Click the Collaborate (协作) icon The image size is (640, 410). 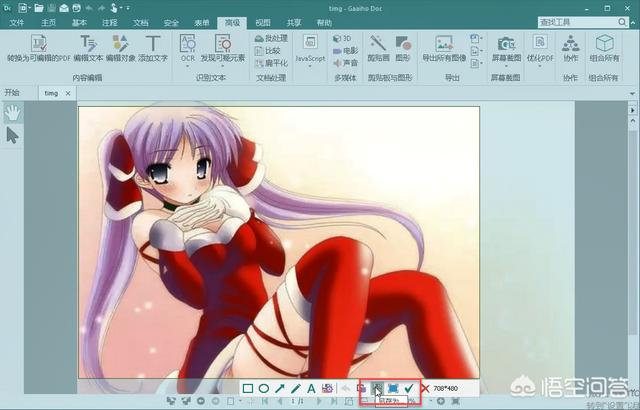[571, 43]
